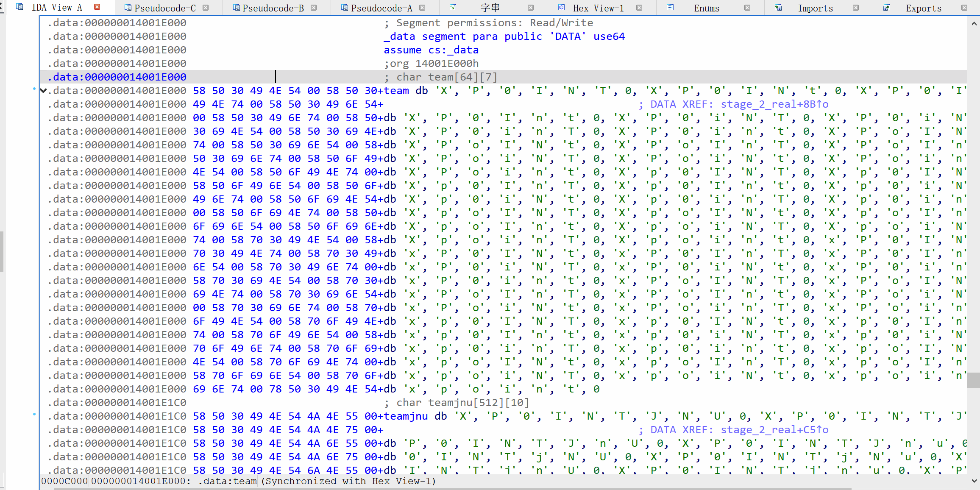Click the 'Segment permissions: Read/Write' comment

click(x=488, y=23)
